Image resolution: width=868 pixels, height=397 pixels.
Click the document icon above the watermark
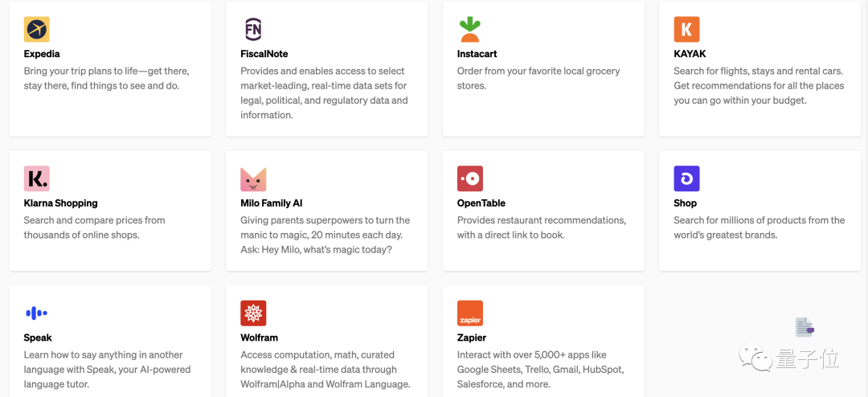(x=805, y=327)
